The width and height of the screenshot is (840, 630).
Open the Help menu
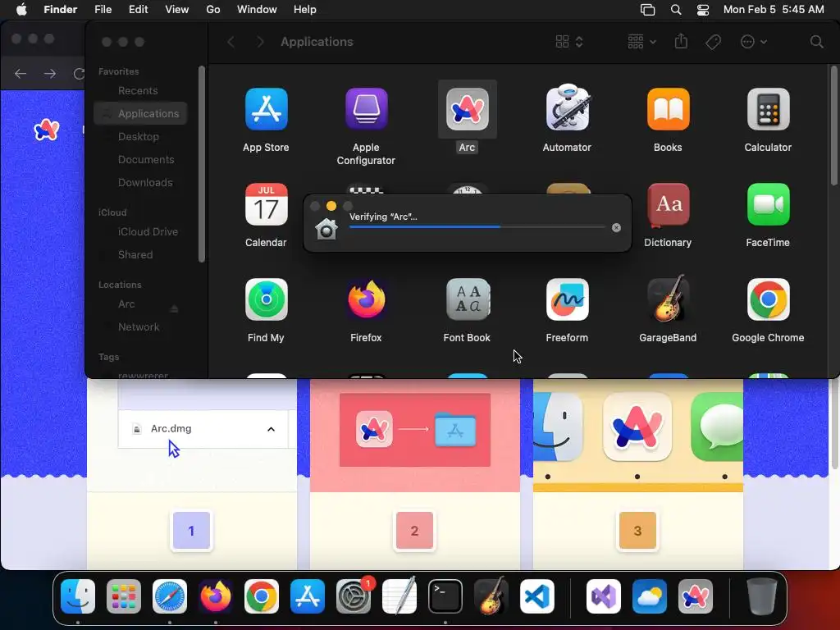click(x=305, y=10)
